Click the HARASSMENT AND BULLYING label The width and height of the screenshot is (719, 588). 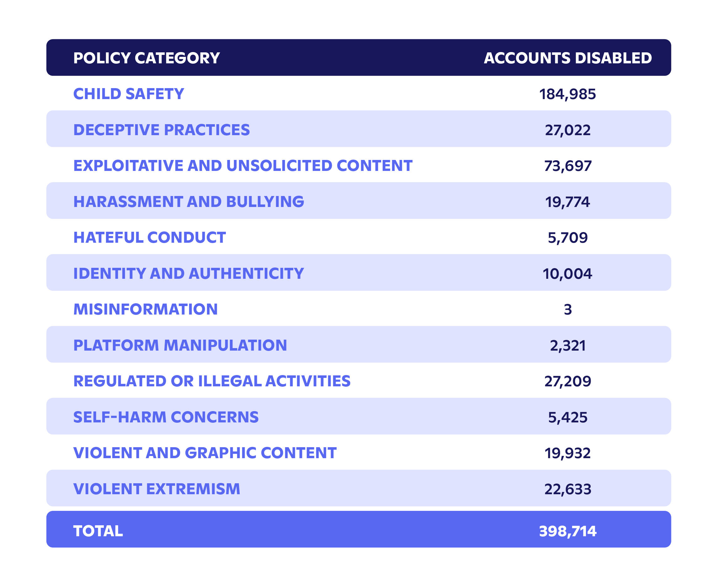click(189, 202)
